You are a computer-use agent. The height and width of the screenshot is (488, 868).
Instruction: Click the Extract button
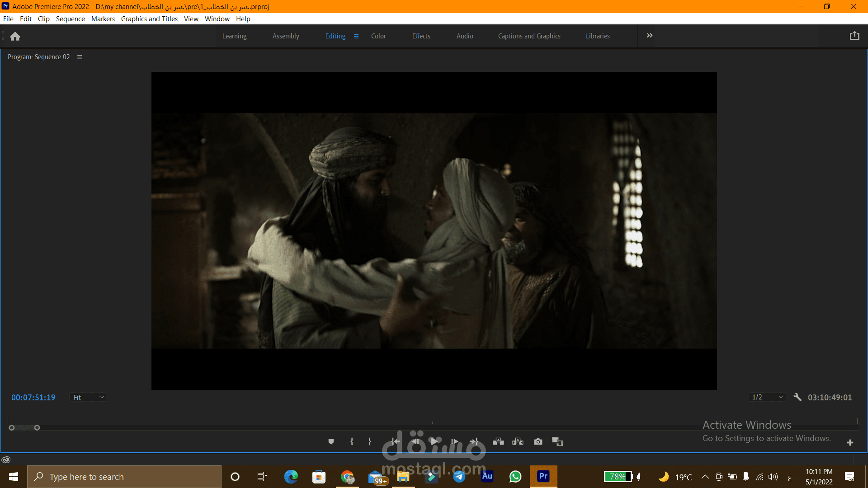click(518, 441)
